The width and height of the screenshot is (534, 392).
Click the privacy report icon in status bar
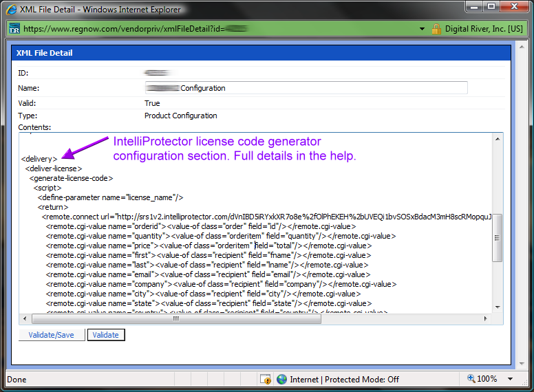pos(266,379)
